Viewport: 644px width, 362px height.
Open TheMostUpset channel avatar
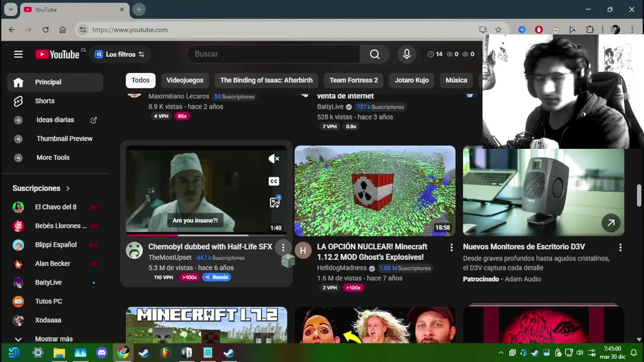tap(134, 250)
